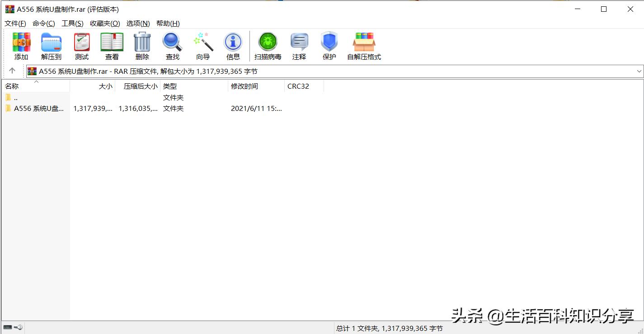This screenshot has width=644, height=334.
Task: Open the 文件 menu
Action: point(15,23)
